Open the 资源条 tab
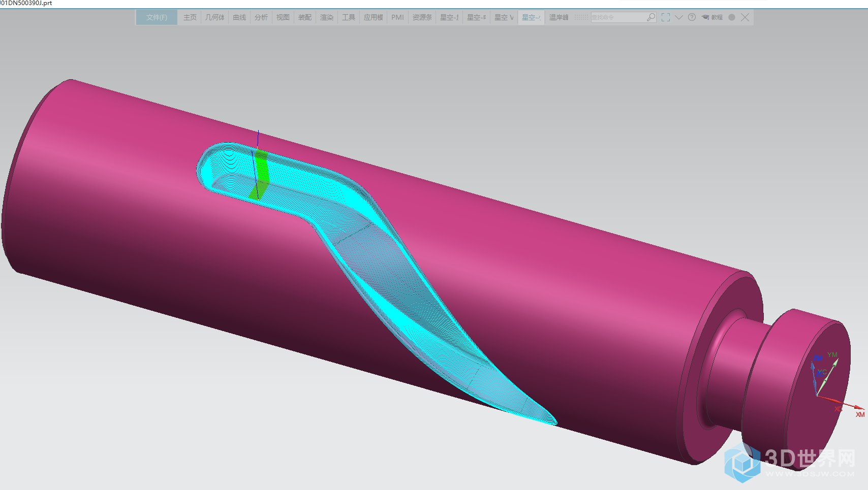The width and height of the screenshot is (868, 490). (x=422, y=17)
